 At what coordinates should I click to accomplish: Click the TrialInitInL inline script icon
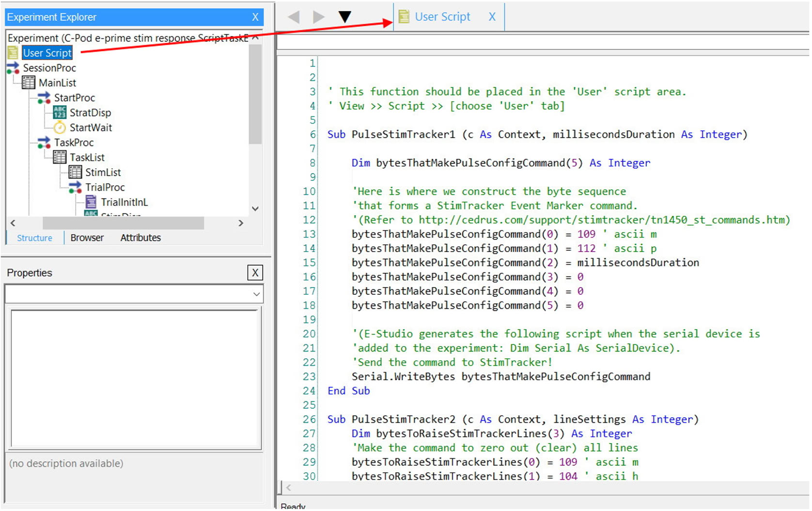[x=91, y=202]
